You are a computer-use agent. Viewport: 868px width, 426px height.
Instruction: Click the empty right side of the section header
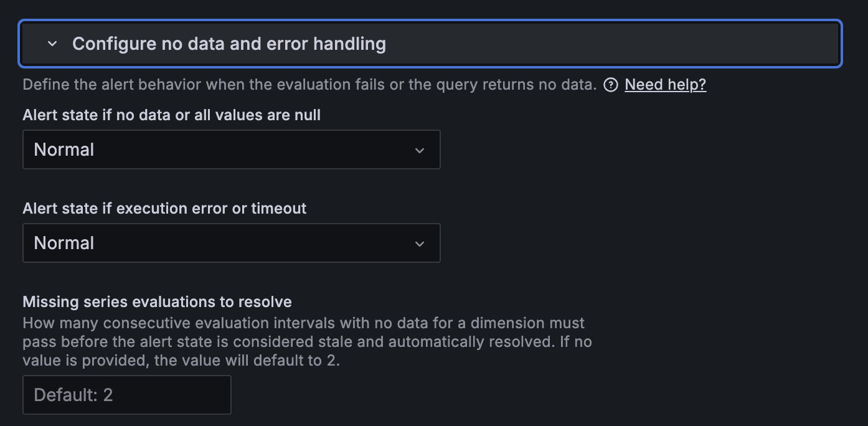tap(623, 44)
